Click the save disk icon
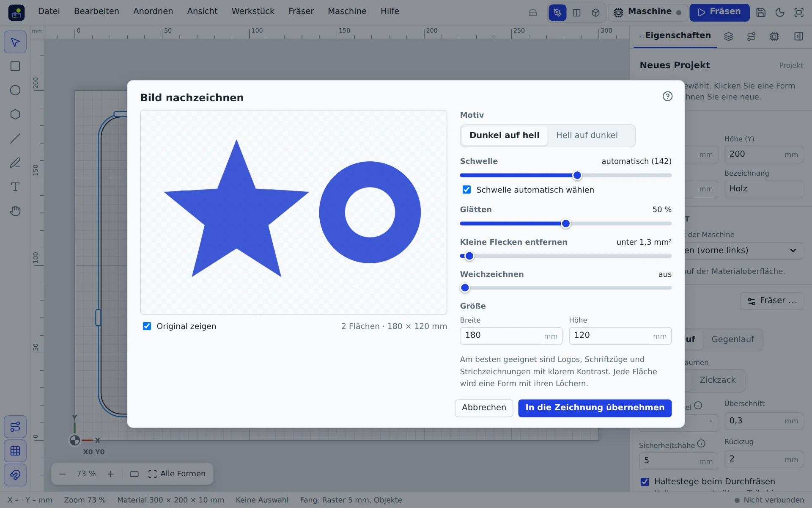Viewport: 812px width, 508px height. pyautogui.click(x=761, y=13)
